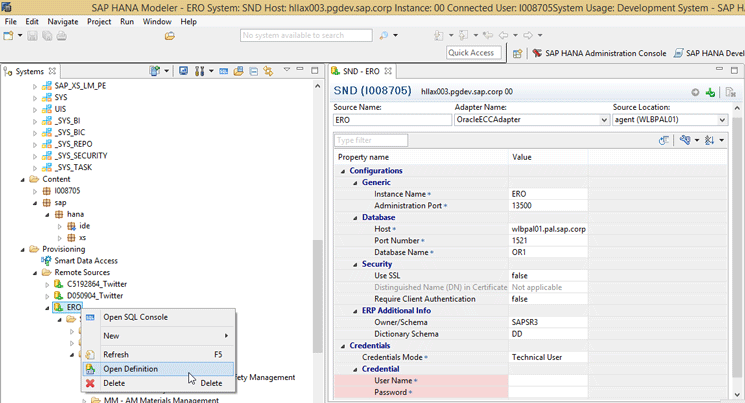This screenshot has height=403, width=745.
Task: Click the Password value field
Action: pos(548,392)
